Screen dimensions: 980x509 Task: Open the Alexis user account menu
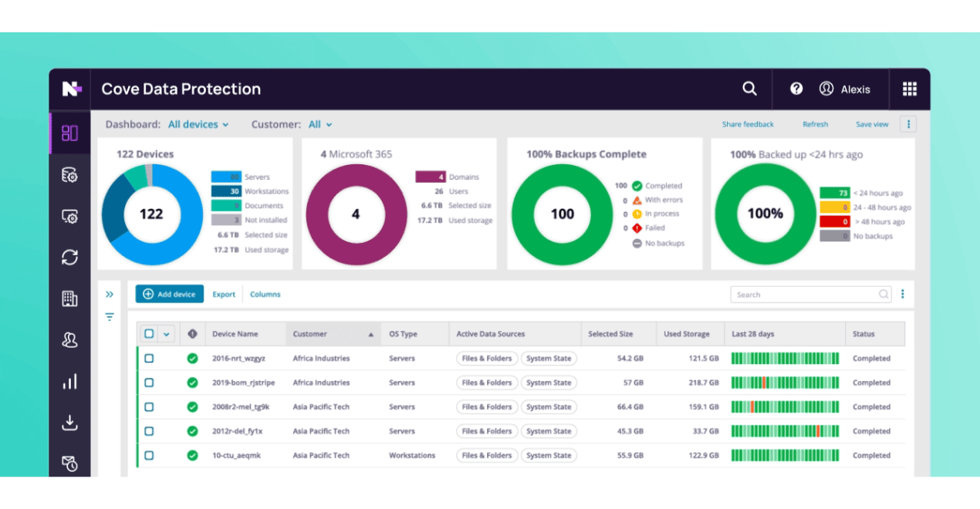(x=845, y=89)
